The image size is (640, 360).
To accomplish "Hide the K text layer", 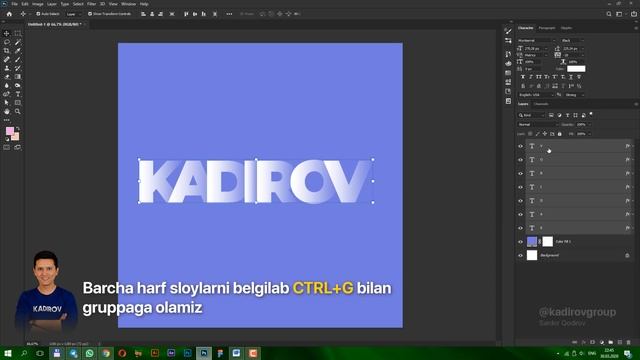I will click(520, 228).
